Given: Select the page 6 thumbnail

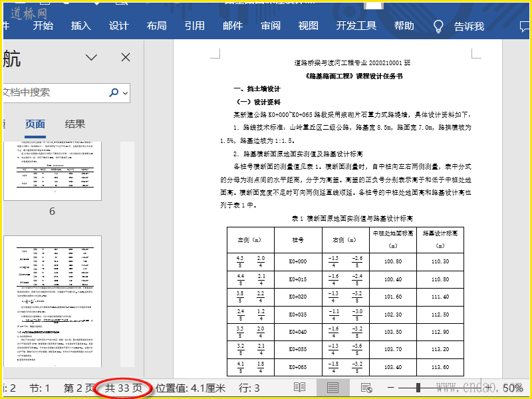Looking at the screenshot, I should (53, 171).
